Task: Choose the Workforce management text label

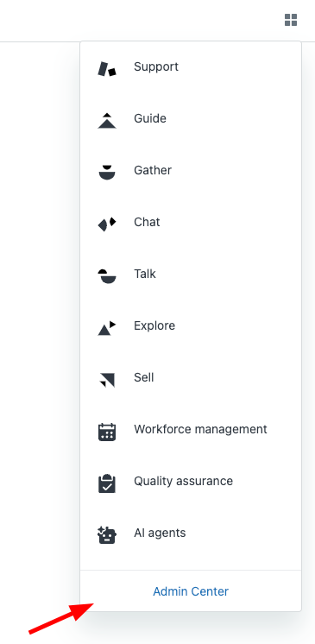Action: 200,429
